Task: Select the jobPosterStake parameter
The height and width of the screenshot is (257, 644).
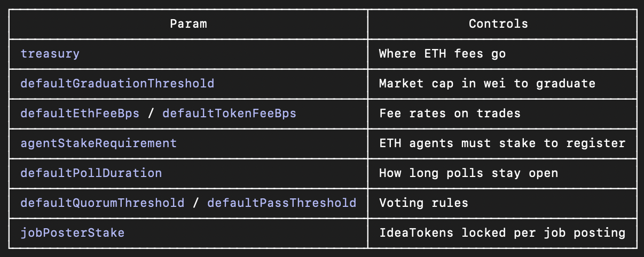Action: (73, 233)
